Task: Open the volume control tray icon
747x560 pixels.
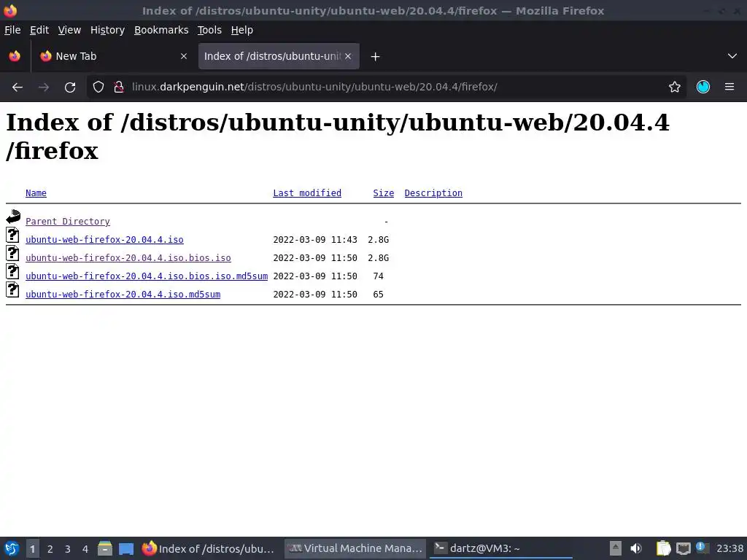Action: [636, 548]
